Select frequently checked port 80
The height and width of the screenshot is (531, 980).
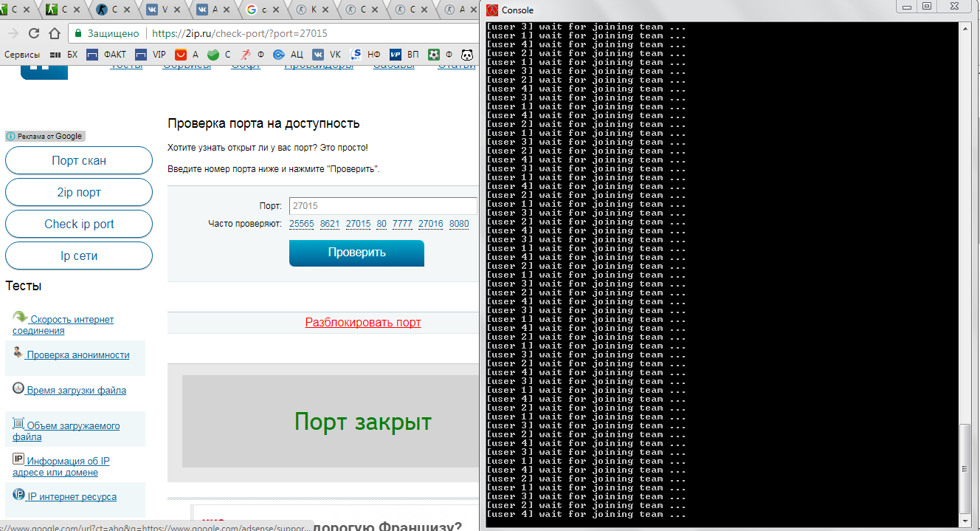tap(382, 224)
